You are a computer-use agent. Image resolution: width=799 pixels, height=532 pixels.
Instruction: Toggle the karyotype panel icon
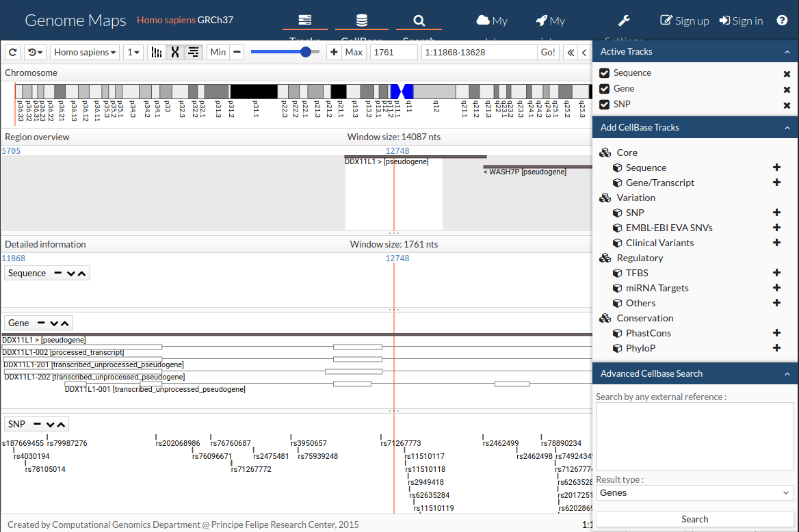click(x=157, y=52)
